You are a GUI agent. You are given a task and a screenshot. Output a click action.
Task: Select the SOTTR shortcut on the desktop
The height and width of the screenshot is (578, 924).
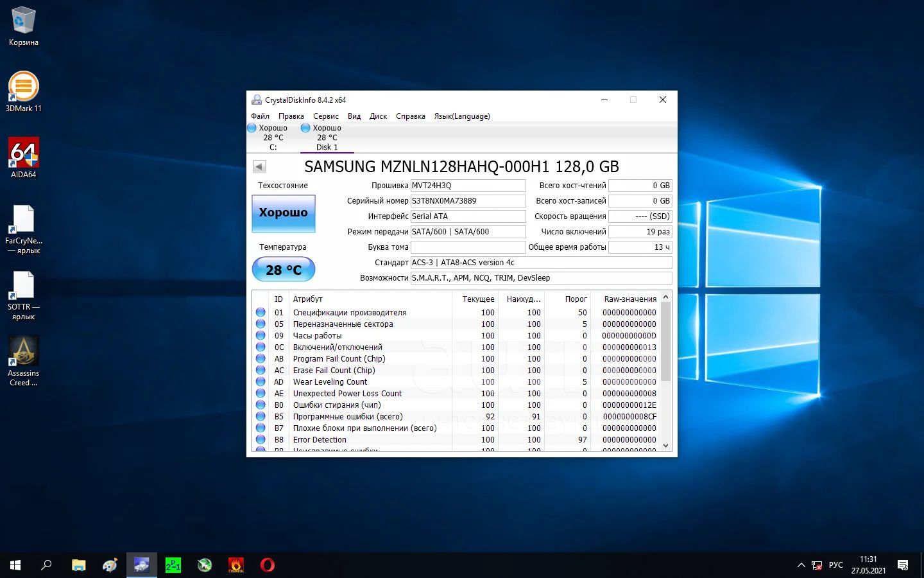pyautogui.click(x=24, y=295)
